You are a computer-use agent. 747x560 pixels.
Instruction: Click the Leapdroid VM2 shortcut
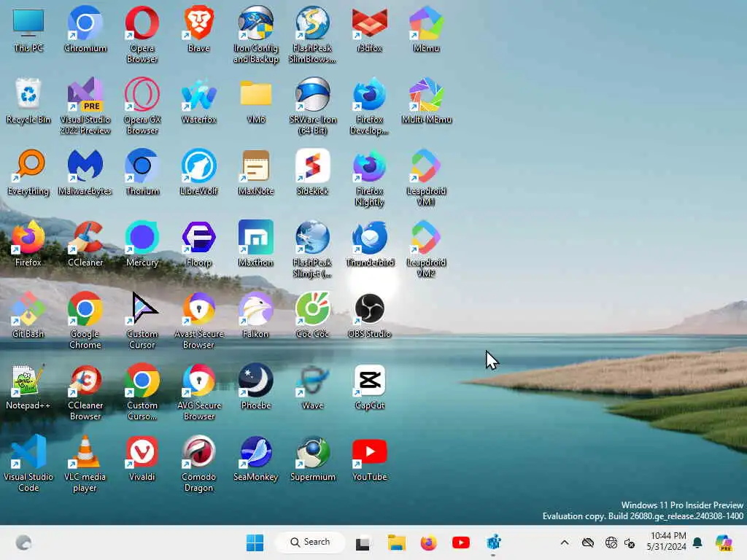pyautogui.click(x=426, y=249)
